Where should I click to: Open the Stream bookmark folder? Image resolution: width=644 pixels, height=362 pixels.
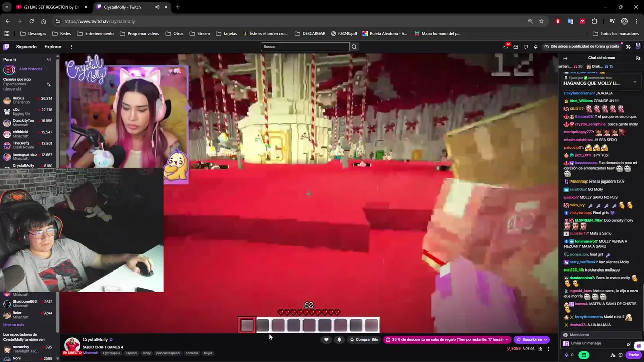pyautogui.click(x=200, y=34)
